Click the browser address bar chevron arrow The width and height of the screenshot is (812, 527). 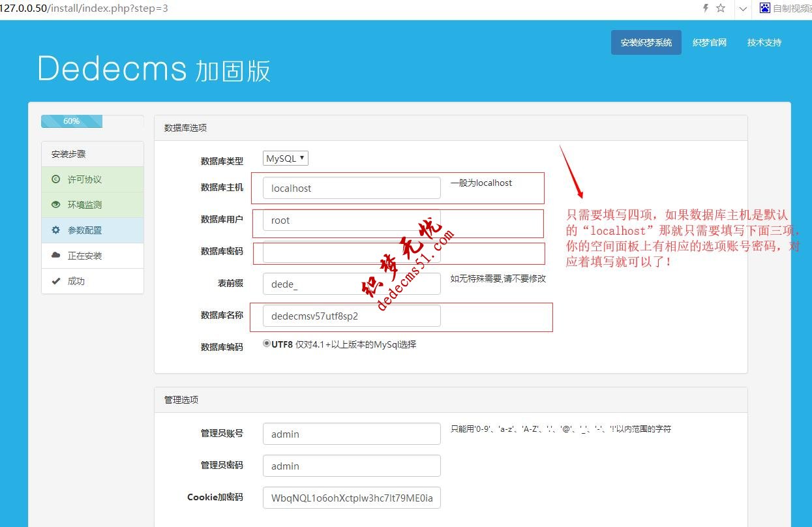tap(742, 8)
